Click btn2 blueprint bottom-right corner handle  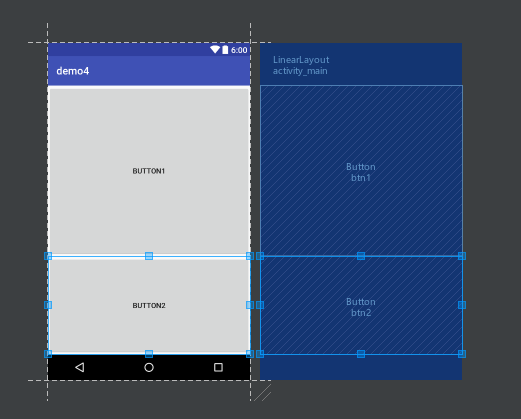coord(462,354)
